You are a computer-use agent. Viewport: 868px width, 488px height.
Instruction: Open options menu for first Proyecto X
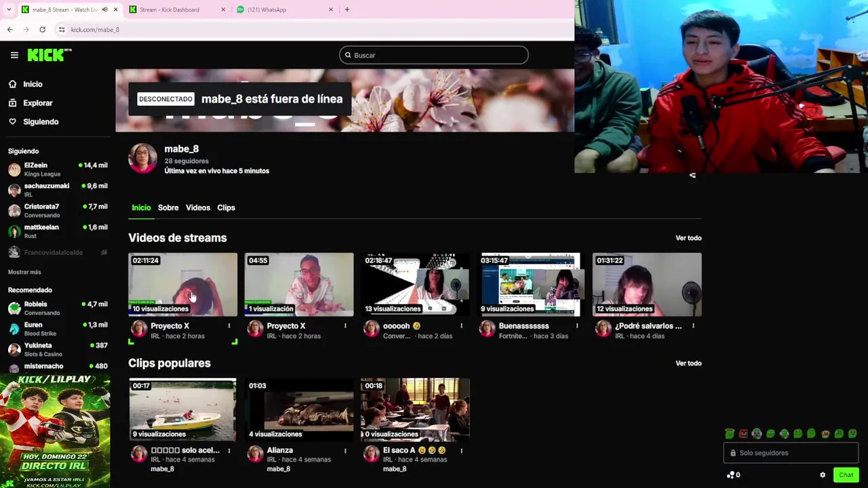(229, 326)
